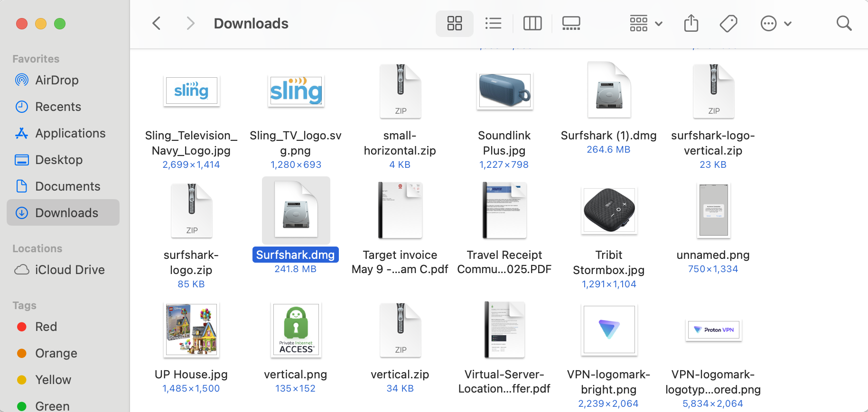Image resolution: width=868 pixels, height=412 pixels.
Task: Expand the More actions ellipsis menu
Action: pos(775,23)
